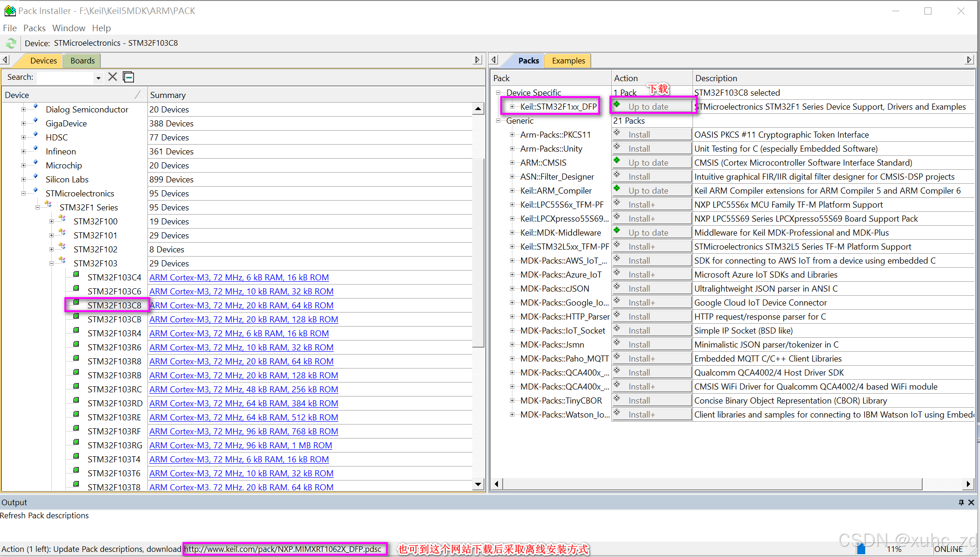Click the pin icon in Output panel
Screen dimensions: 980x557
pyautogui.click(x=961, y=502)
